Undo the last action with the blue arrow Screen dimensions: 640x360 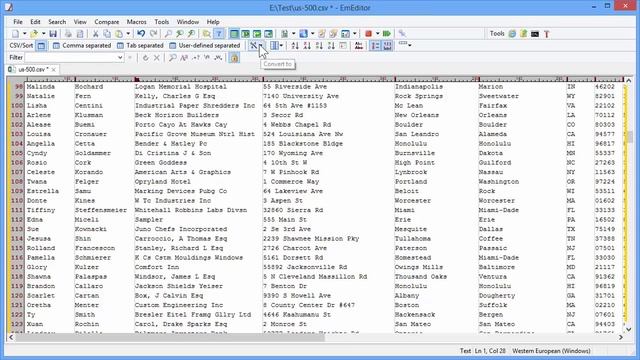click(141, 34)
